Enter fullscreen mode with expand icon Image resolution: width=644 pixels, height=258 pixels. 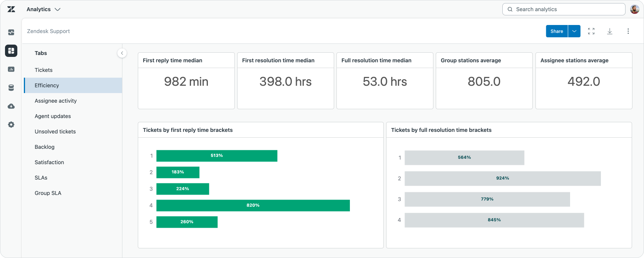tap(591, 31)
